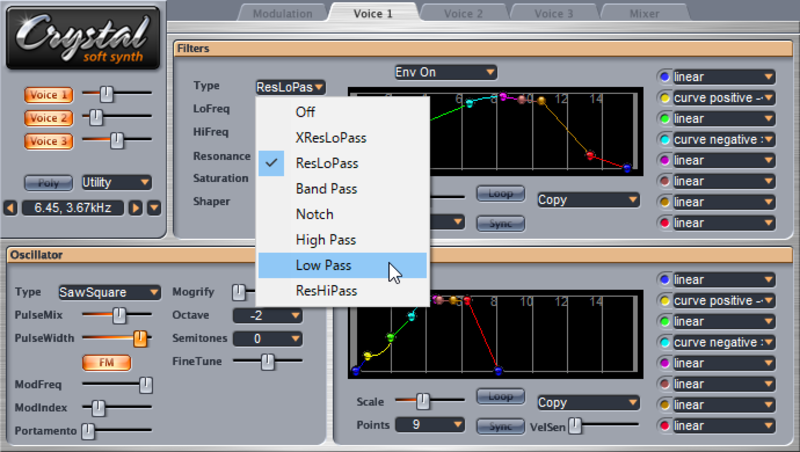Select red point in amplitude envelope graph
The width and height of the screenshot is (800, 452).
pos(467,301)
